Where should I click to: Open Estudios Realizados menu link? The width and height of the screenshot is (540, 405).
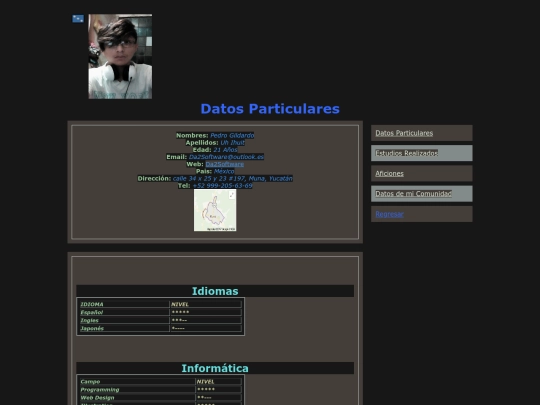point(406,153)
